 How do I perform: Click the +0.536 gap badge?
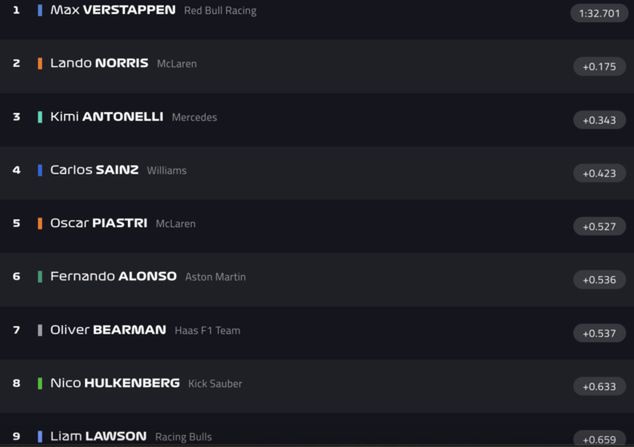pyautogui.click(x=599, y=280)
